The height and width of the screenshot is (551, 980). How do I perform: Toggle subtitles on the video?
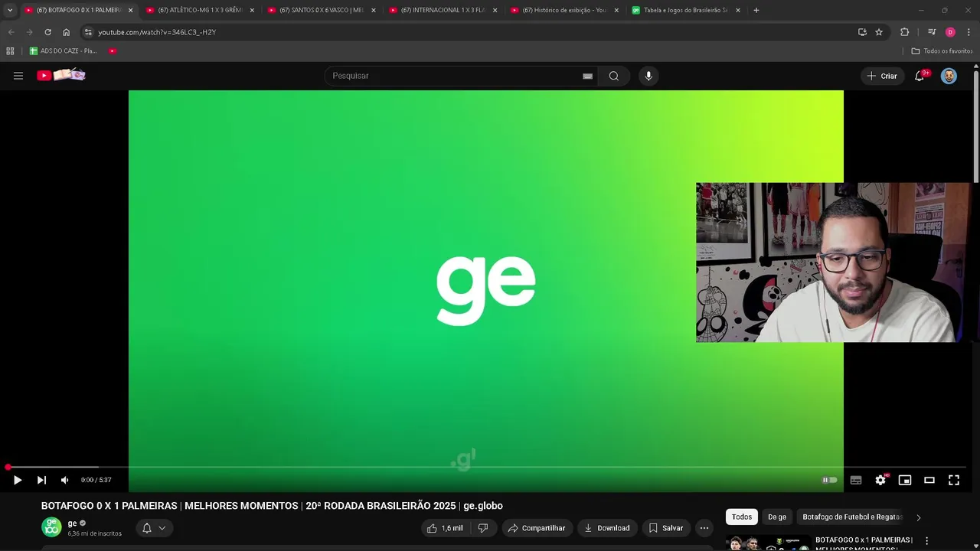tap(856, 480)
